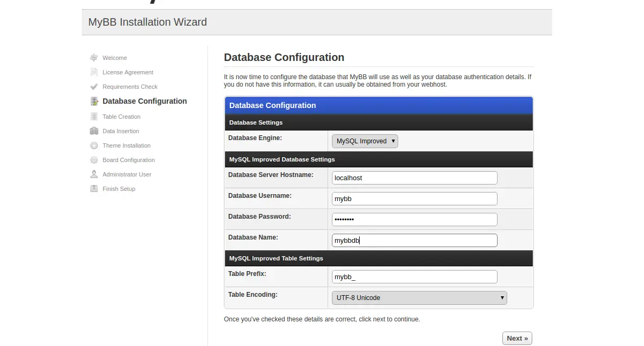Image resolution: width=644 pixels, height=346 pixels.
Task: Click the Table Prefix input field
Action: pyautogui.click(x=415, y=276)
